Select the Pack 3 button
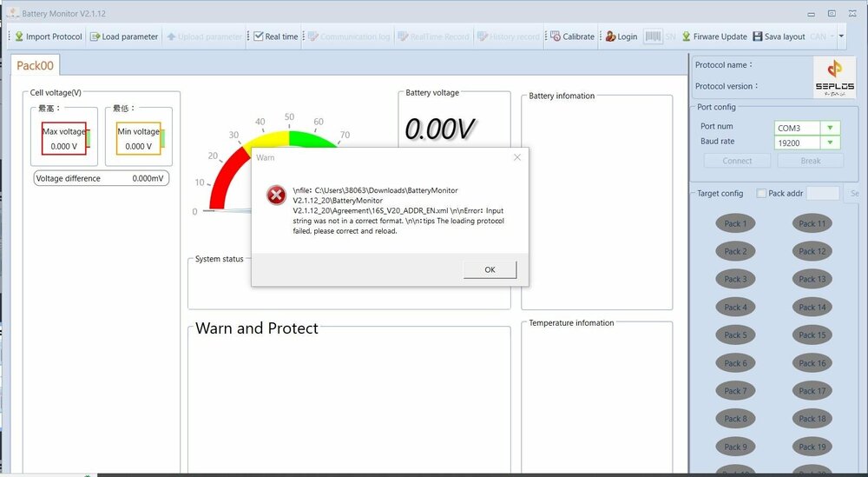The width and height of the screenshot is (868, 477). (735, 279)
